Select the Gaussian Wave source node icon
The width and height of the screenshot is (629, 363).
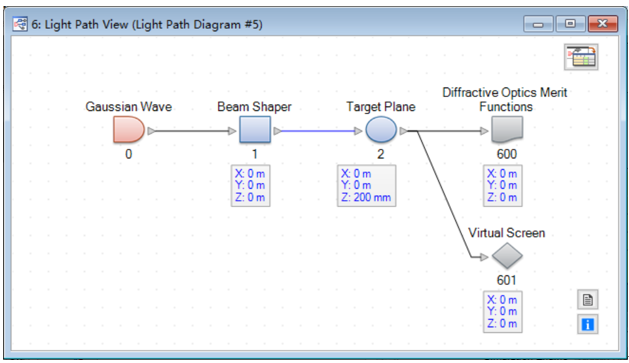129,130
